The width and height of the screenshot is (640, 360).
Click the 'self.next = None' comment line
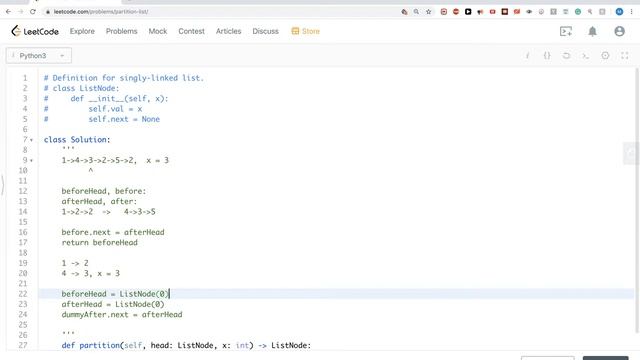[124, 119]
